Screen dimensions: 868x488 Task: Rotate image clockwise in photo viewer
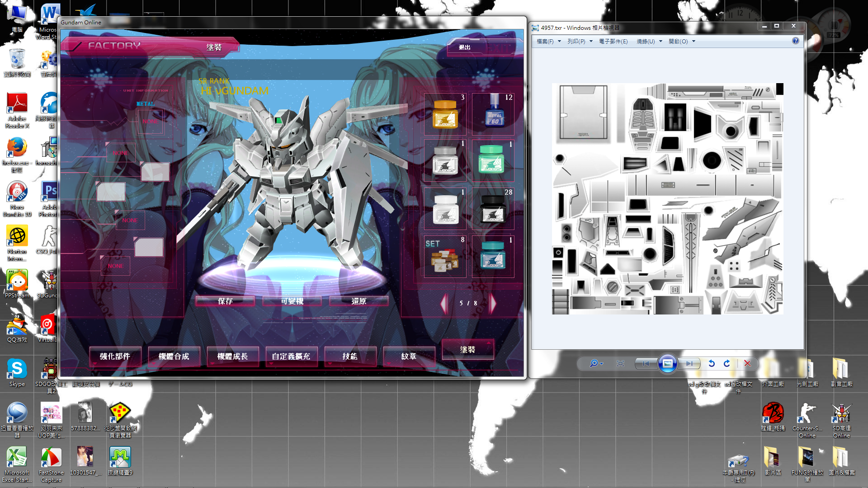click(727, 363)
